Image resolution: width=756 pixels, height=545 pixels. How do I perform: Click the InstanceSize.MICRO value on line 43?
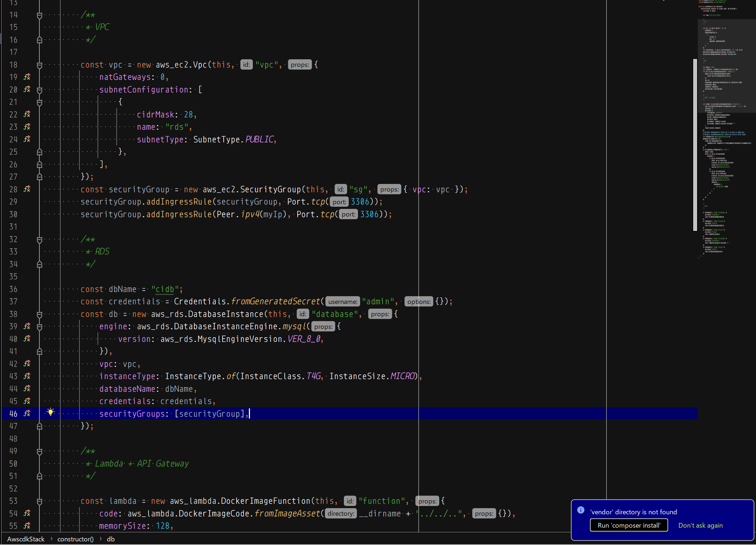pyautogui.click(x=372, y=376)
